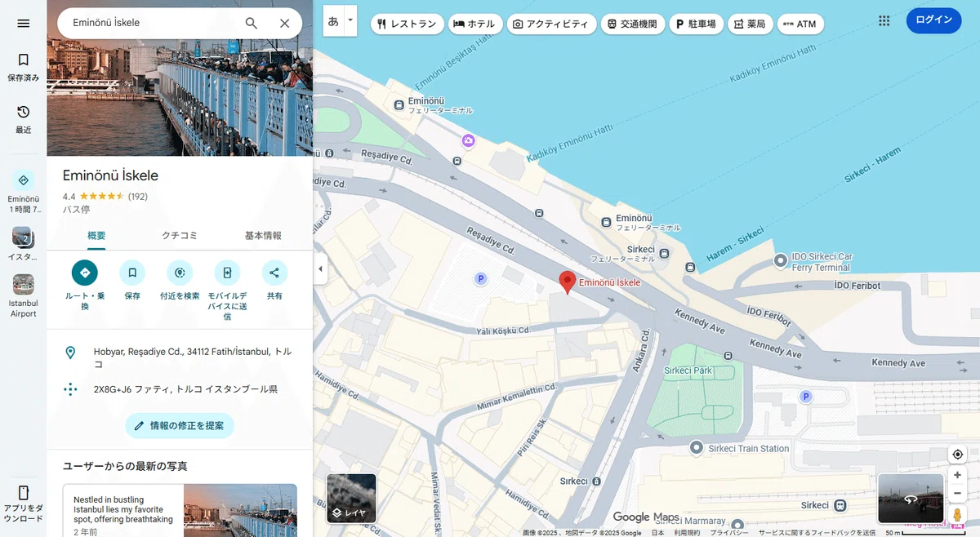Click the search magnifier icon
This screenshot has width=980, height=537.
[x=252, y=23]
